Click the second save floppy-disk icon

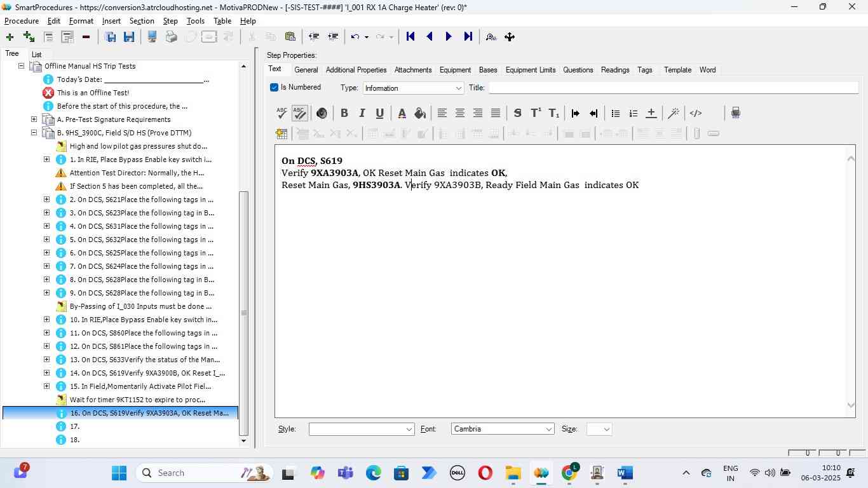click(x=129, y=37)
